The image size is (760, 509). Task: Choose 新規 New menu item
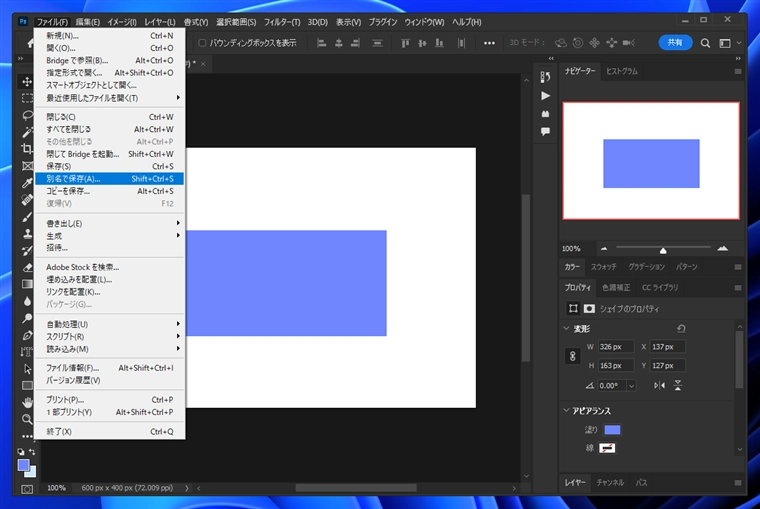coord(109,35)
